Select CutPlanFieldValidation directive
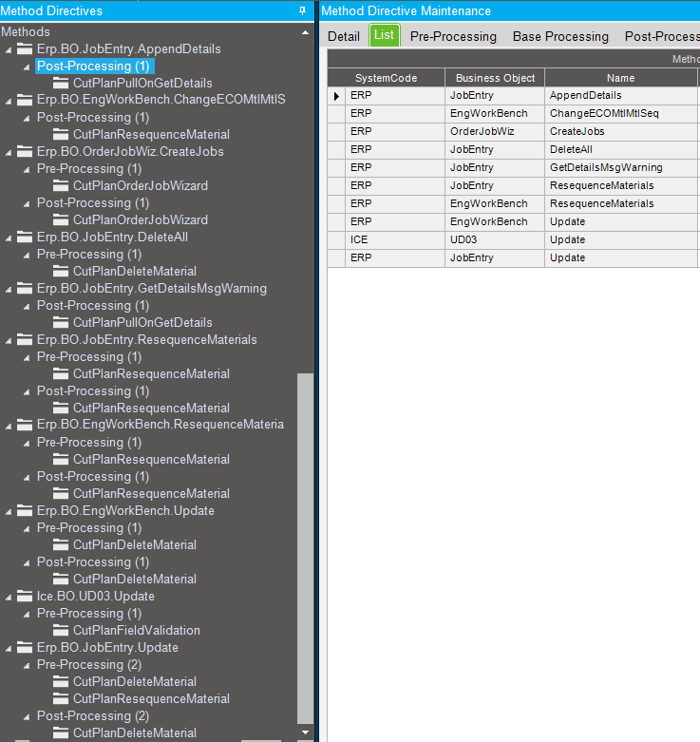 [136, 630]
